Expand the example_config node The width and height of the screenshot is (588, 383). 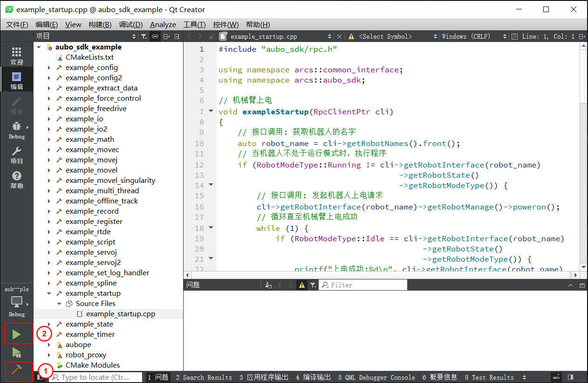(x=49, y=68)
